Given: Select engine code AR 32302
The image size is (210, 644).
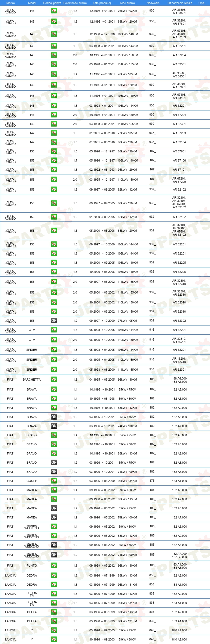Looking at the screenshot, I should tap(179, 321).
